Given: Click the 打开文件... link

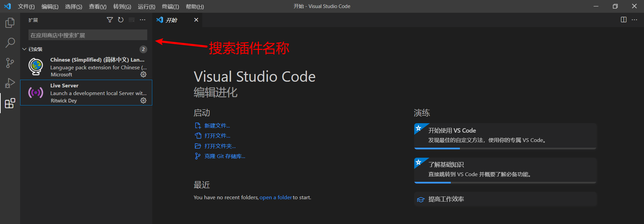Looking at the screenshot, I should point(217,136).
